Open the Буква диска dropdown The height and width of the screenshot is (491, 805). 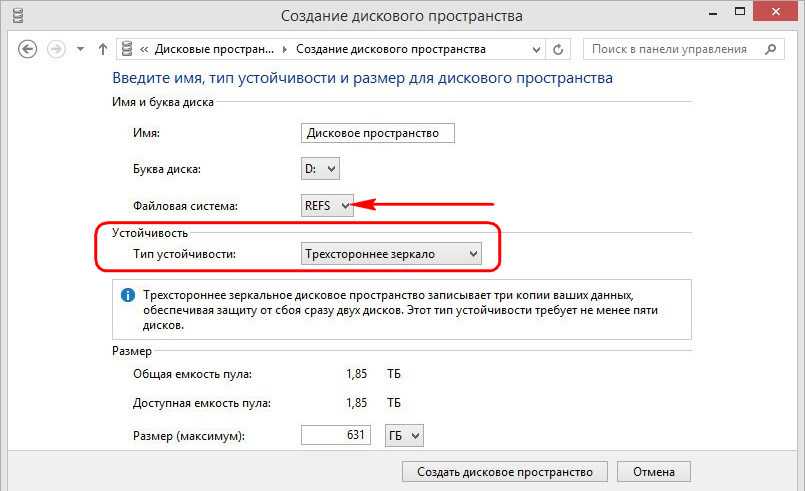320,168
